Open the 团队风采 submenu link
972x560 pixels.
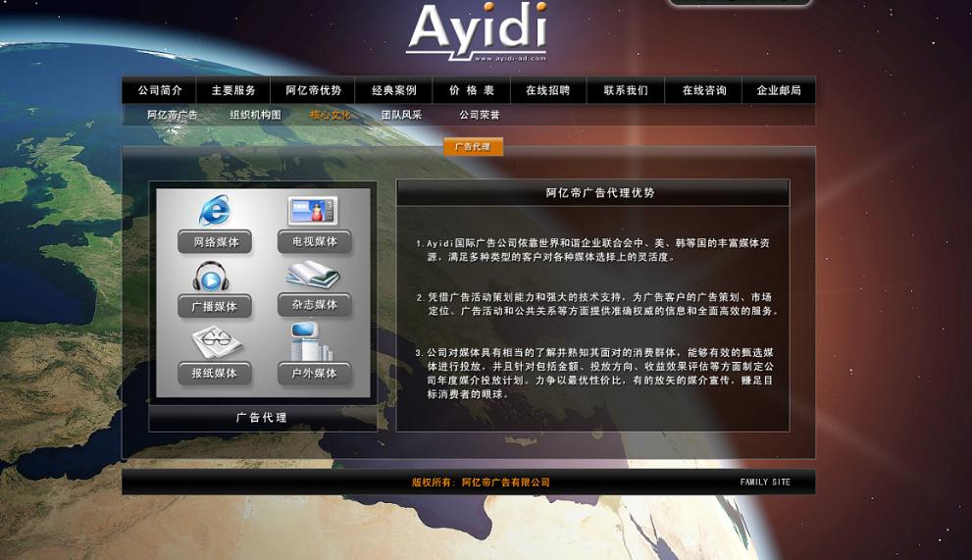pyautogui.click(x=401, y=115)
